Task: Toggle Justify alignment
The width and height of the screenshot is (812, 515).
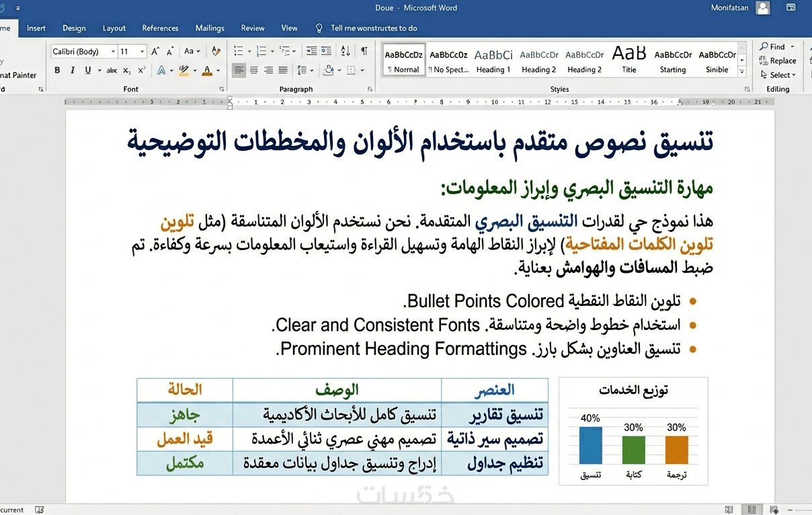Action: [283, 70]
